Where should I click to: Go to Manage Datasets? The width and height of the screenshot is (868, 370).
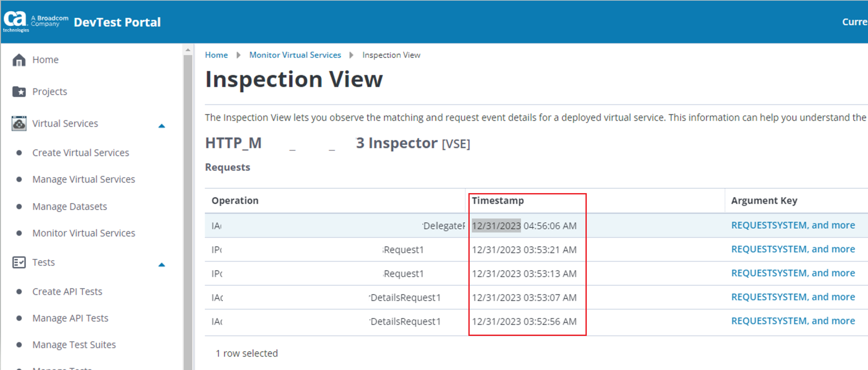(69, 206)
